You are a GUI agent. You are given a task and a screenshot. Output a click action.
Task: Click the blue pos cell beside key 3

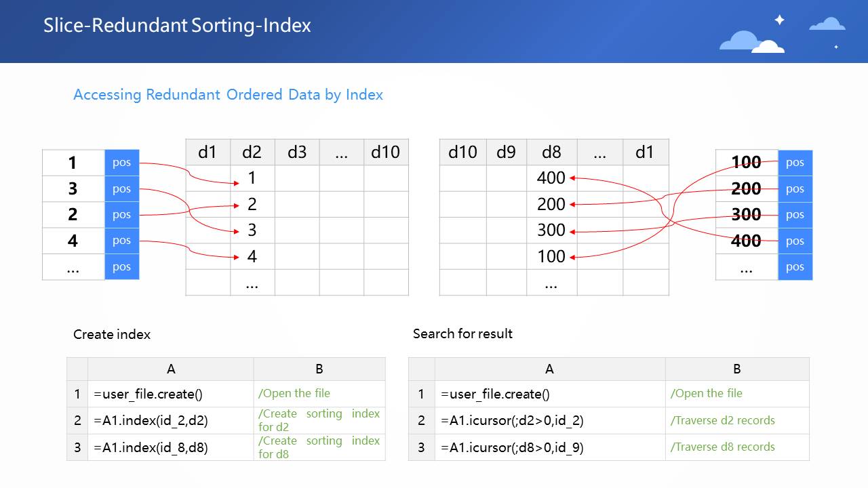pos(122,189)
